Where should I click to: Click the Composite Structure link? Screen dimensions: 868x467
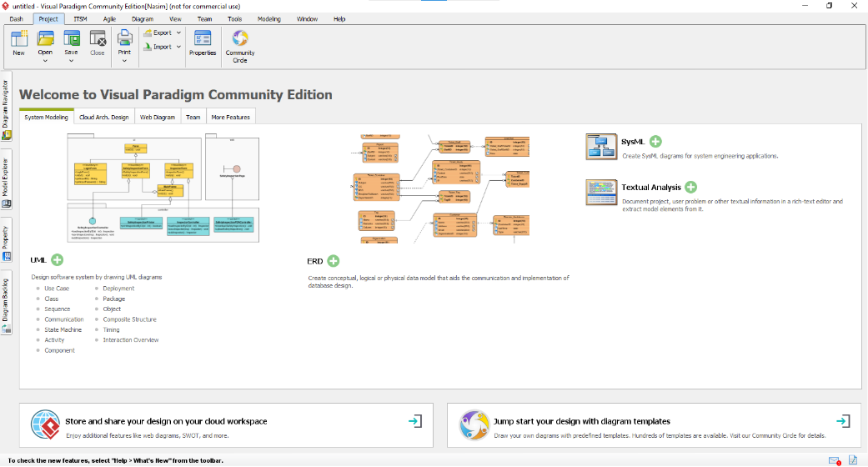click(129, 319)
